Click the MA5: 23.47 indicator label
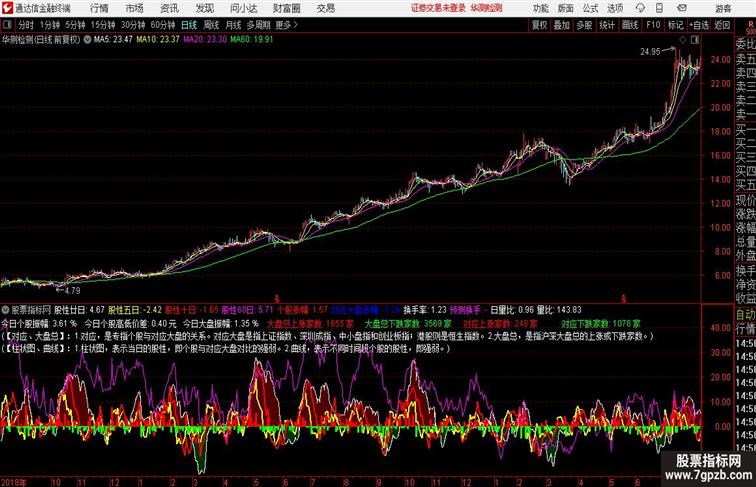 coord(113,40)
